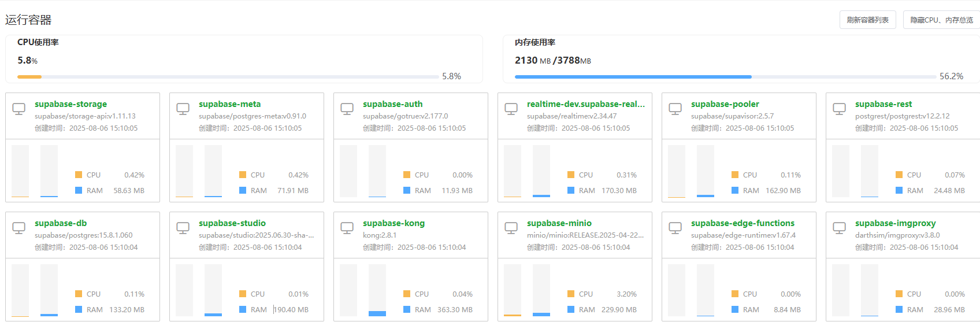Open the supabase-studio container link
This screenshot has height=329, width=980.
[x=232, y=223]
